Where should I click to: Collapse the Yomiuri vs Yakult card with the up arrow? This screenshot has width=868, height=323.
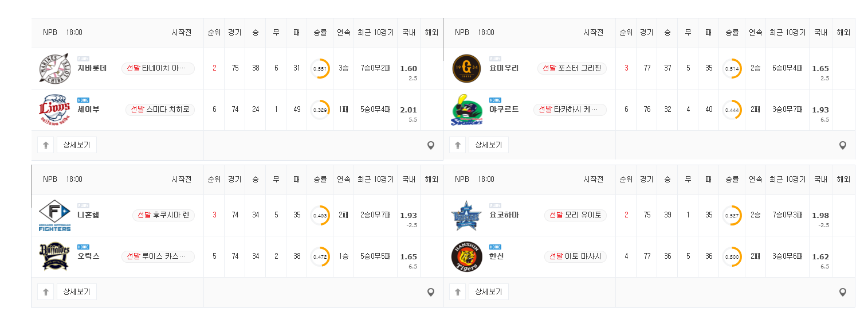pos(457,145)
